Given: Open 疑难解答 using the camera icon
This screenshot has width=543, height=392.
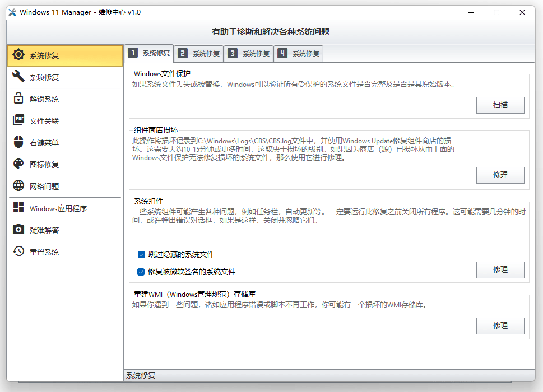Looking at the screenshot, I should click(x=18, y=230).
